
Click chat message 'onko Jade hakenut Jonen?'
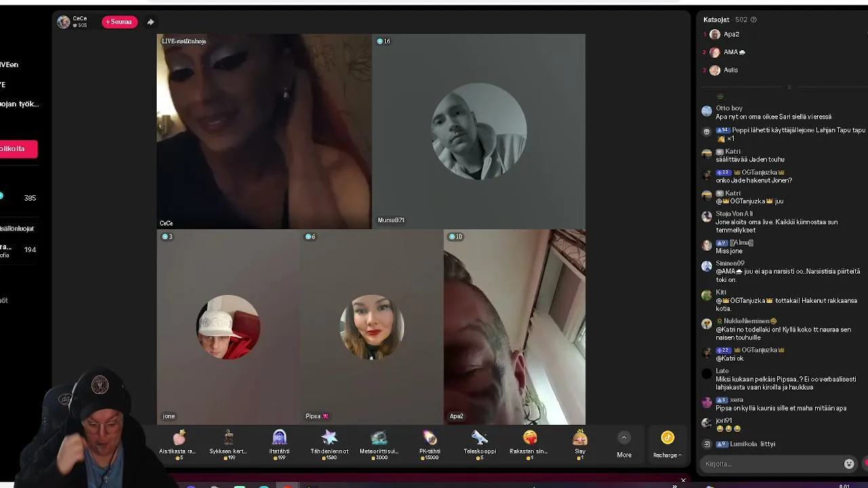(x=754, y=180)
